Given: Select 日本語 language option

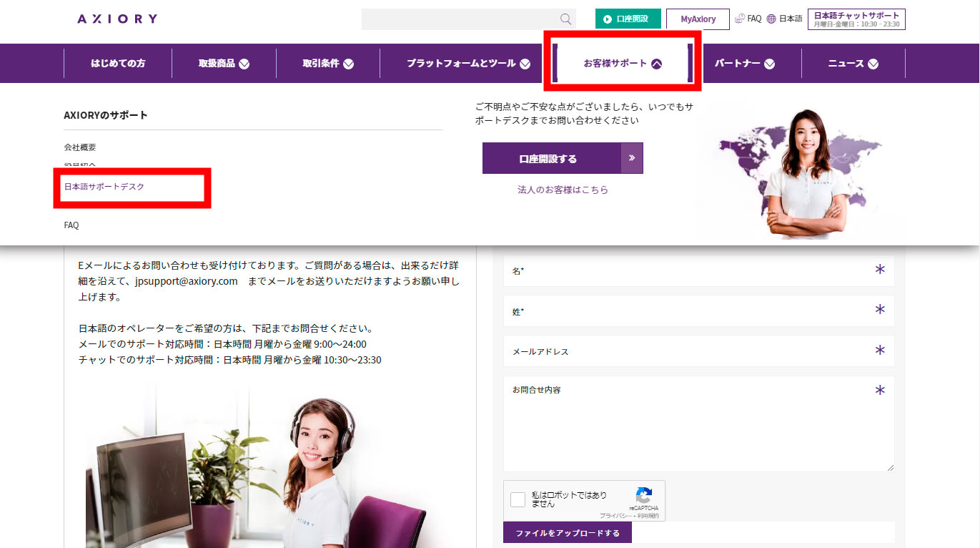Looking at the screenshot, I should click(x=791, y=19).
